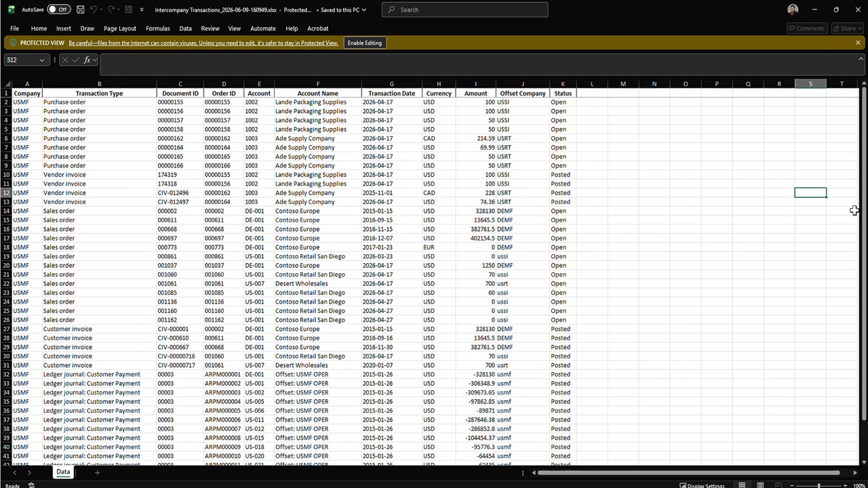
Task: Click the zoom slider in status bar
Action: pyautogui.click(x=818, y=485)
